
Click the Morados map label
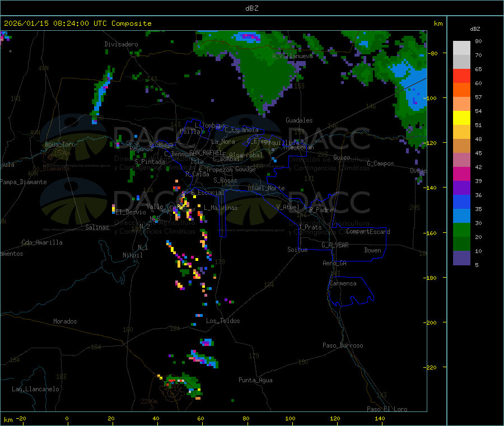click(x=65, y=321)
